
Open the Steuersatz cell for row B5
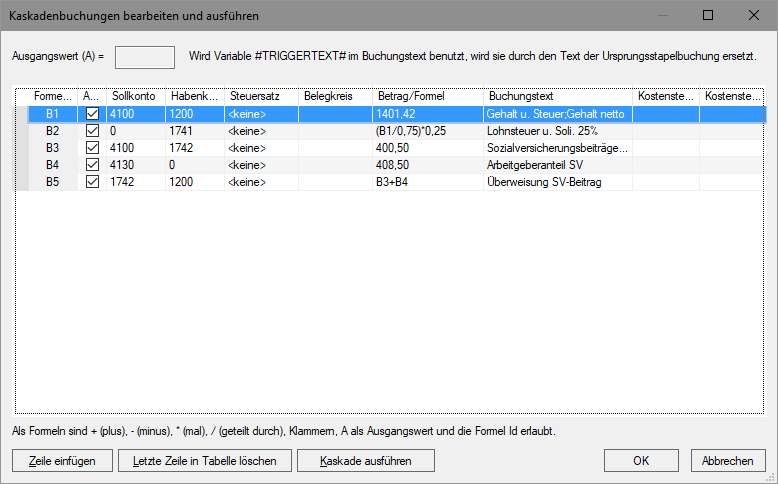tap(260, 182)
